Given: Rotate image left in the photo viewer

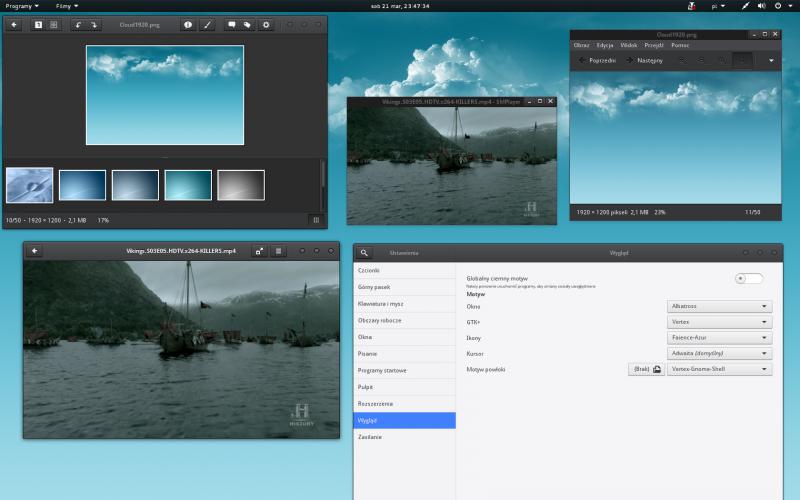Looking at the screenshot, I should coord(78,25).
